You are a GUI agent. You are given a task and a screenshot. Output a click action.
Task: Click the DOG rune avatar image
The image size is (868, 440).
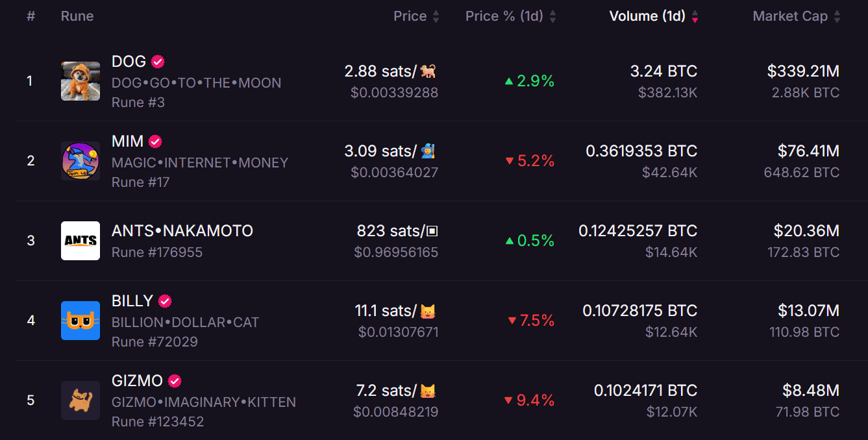[x=81, y=81]
